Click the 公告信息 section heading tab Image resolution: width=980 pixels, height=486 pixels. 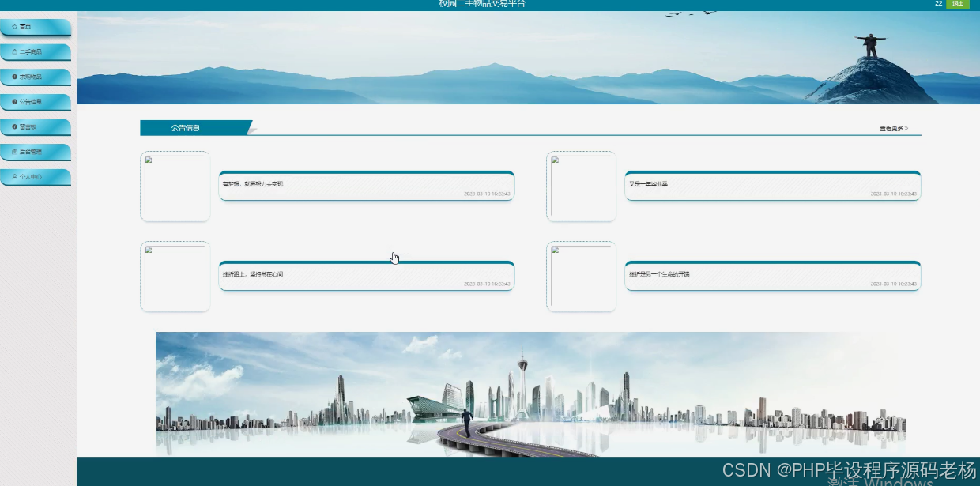195,128
